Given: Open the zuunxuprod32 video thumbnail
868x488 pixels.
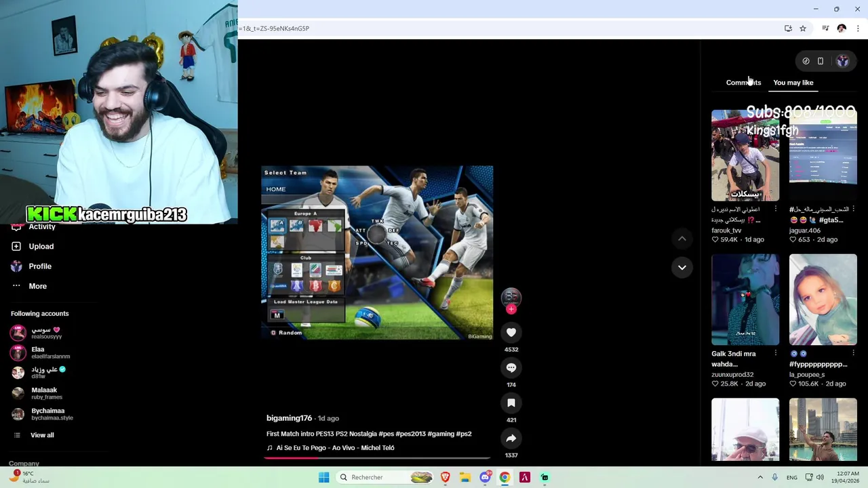Looking at the screenshot, I should tap(745, 300).
